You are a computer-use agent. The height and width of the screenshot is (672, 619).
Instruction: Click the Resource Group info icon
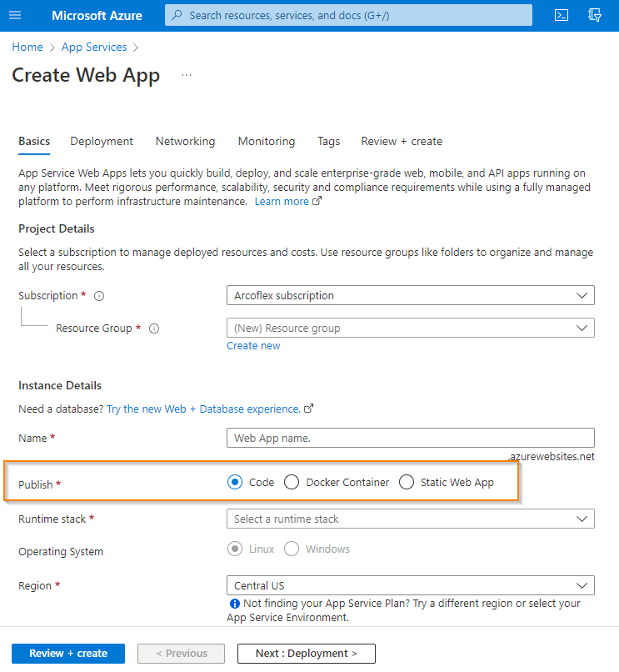[154, 328]
